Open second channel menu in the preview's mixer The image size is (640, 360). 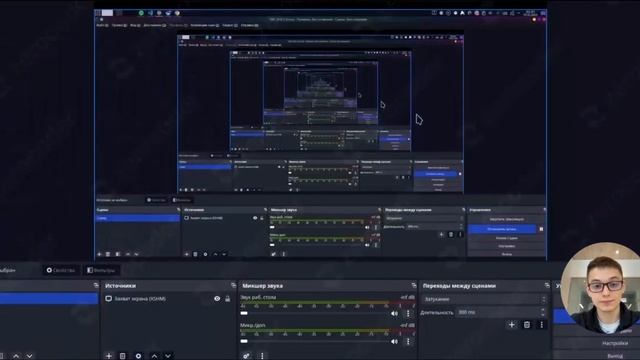pyautogui.click(x=376, y=245)
